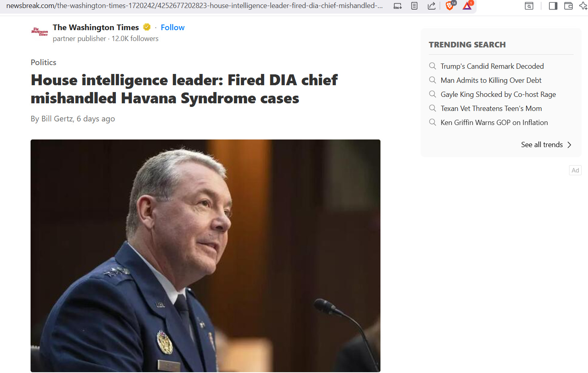
Task: Click The Washington Times logo avatar
Action: coord(39,32)
